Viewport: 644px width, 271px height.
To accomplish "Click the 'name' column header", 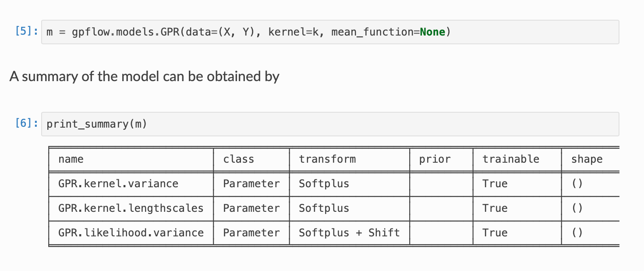I will [x=71, y=159].
